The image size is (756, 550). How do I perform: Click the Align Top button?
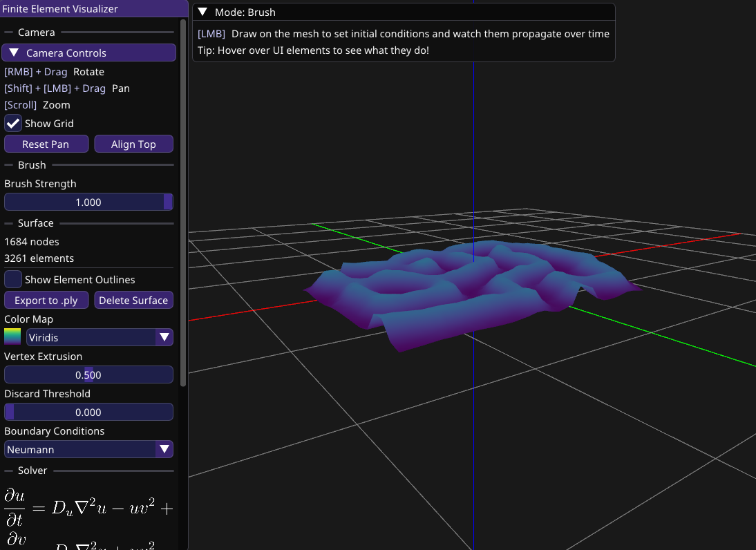pyautogui.click(x=133, y=144)
